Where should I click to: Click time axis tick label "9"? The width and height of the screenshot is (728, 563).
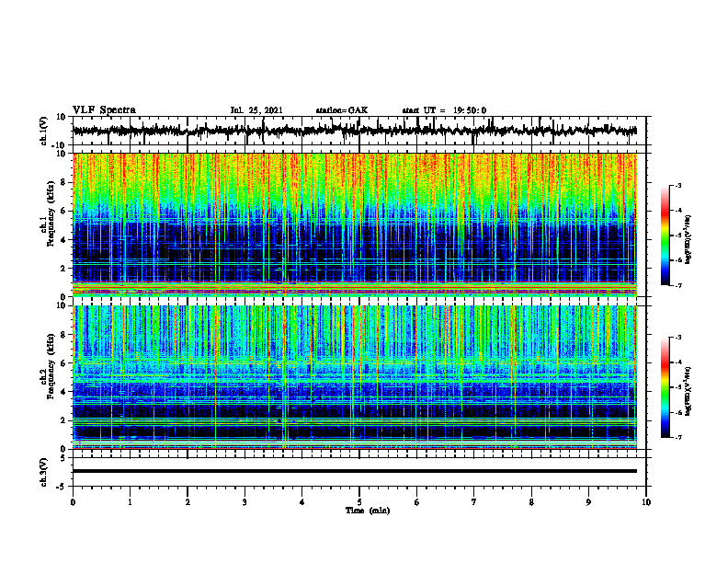tap(588, 502)
